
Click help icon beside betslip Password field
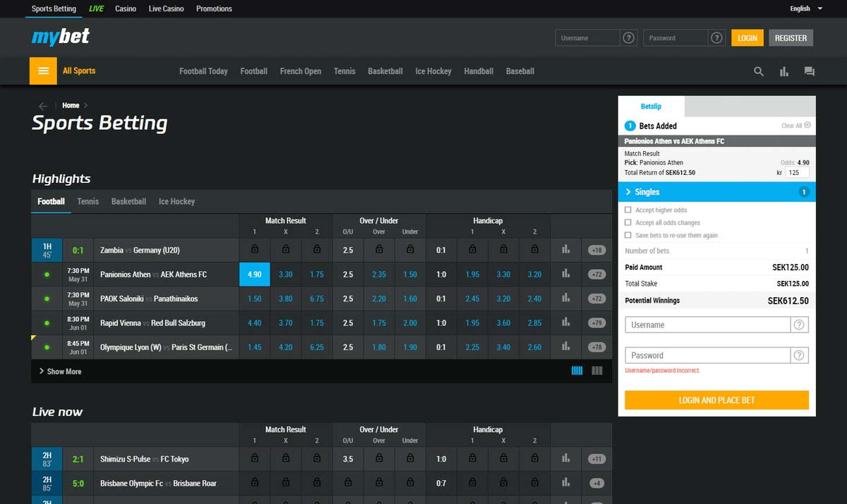[799, 355]
